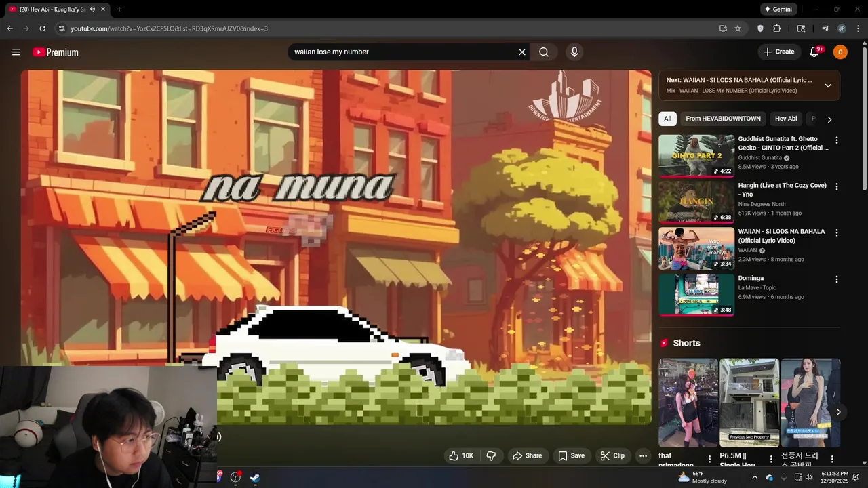Viewport: 868px width, 488px height.
Task: Click the Share button
Action: coord(527,455)
